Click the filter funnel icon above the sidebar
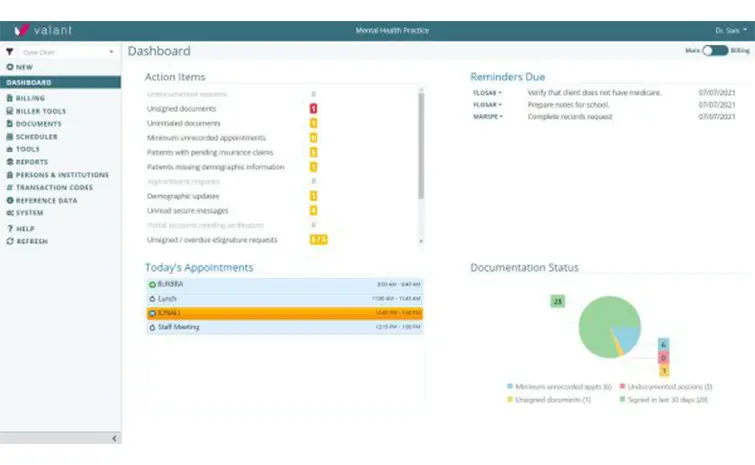Screen dimensions: 755x465 pyautogui.click(x=9, y=51)
